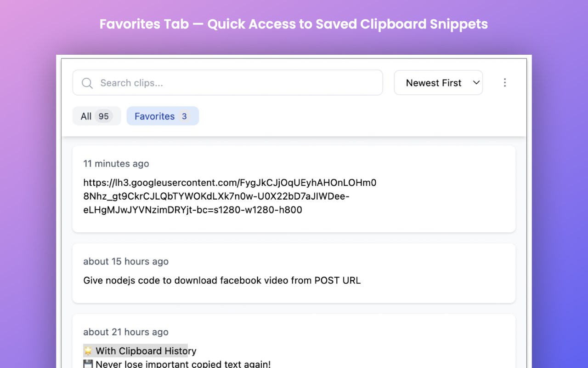Click the 95 count badge
Viewport: 588px width, 368px height.
click(x=103, y=116)
